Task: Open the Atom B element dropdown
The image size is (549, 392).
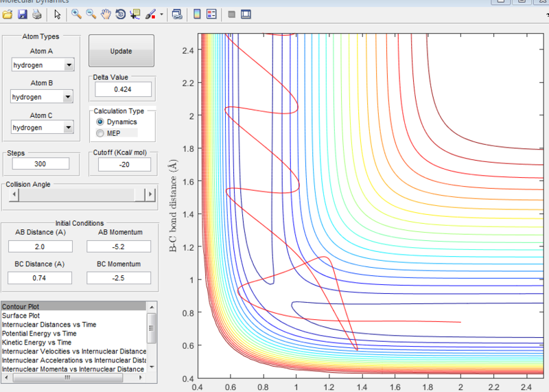Action: click(x=69, y=97)
